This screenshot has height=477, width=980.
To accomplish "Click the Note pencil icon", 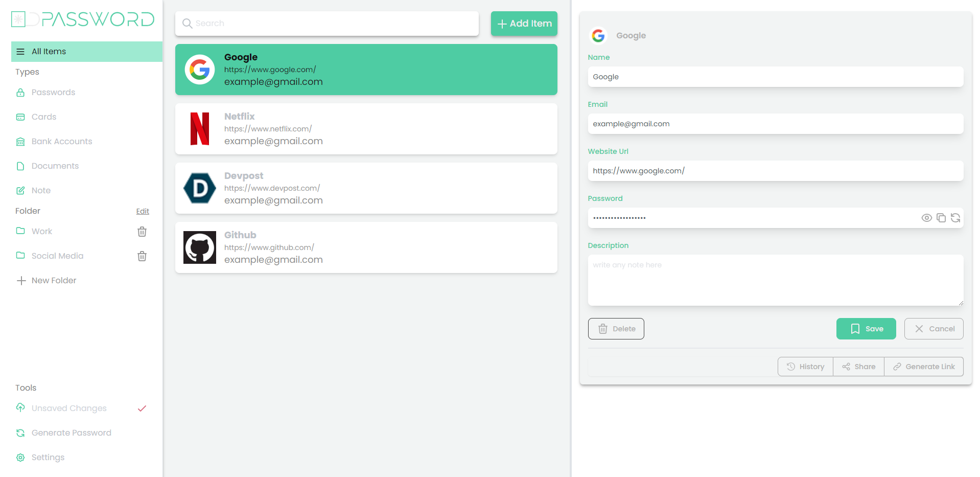I will point(20,191).
